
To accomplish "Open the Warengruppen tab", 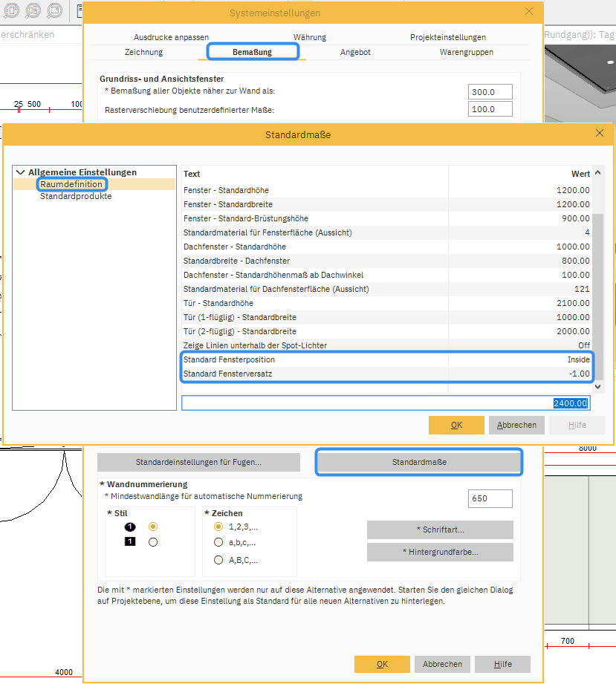I will coord(466,52).
